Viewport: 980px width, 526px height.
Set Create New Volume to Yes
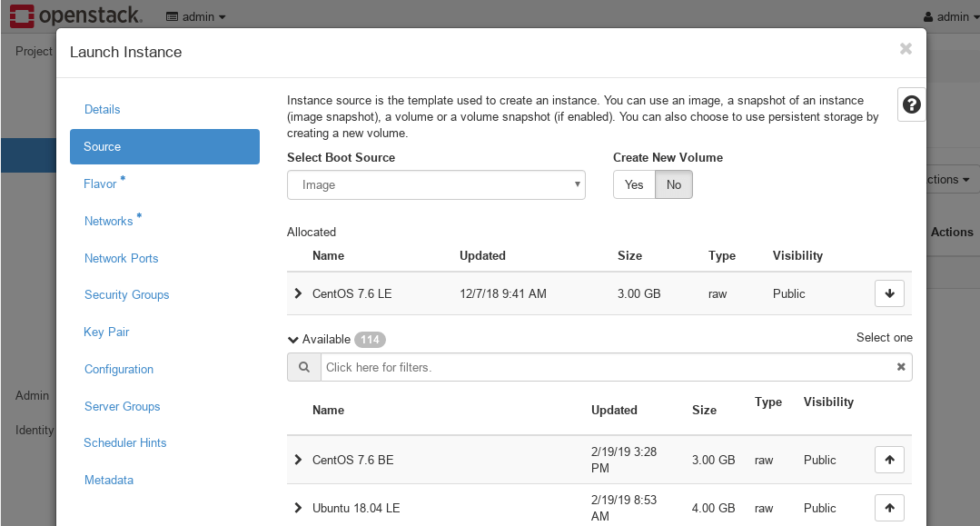coord(633,184)
